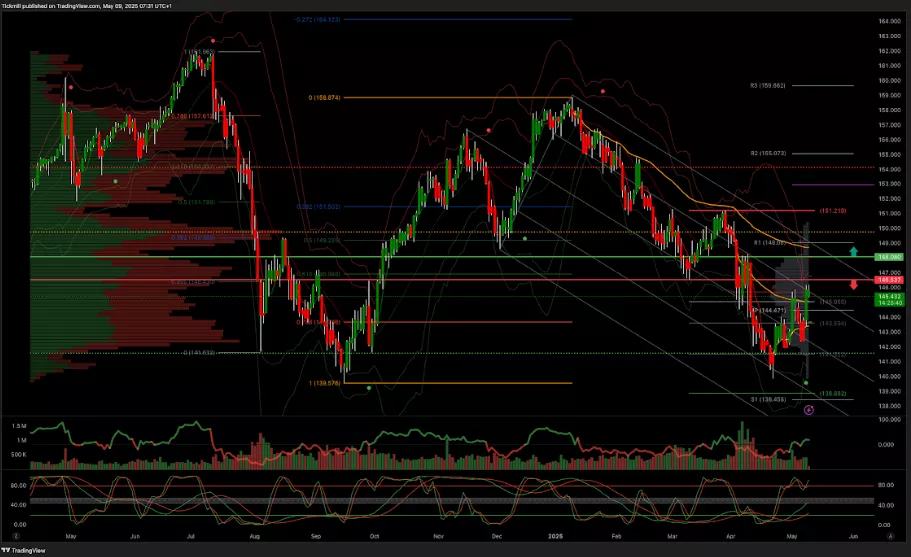Select the Fibonacci 0 (158.874) level label
The image size is (911, 557).
[325, 98]
